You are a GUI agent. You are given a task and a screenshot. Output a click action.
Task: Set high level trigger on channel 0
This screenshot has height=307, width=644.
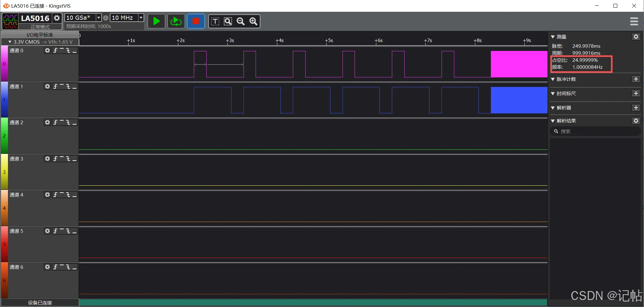[x=62, y=50]
